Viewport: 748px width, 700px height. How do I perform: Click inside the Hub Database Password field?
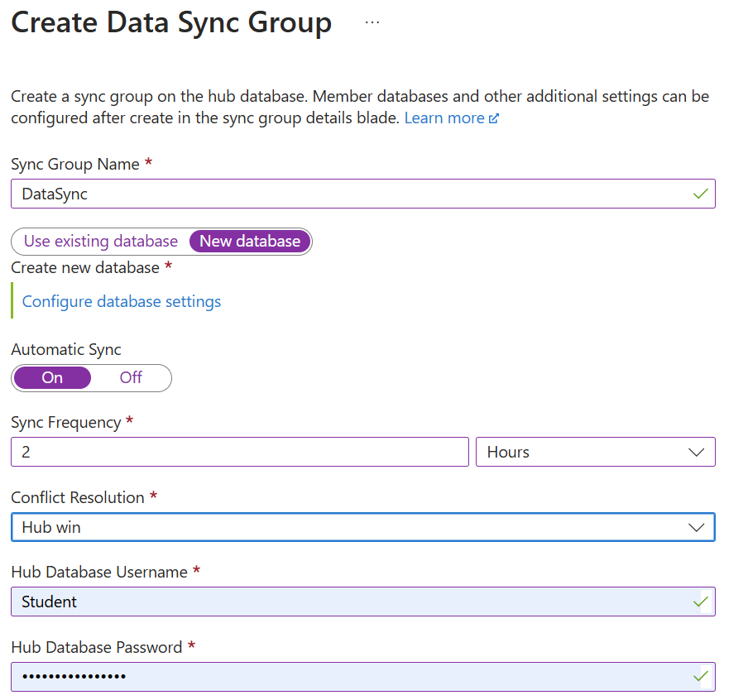point(331,676)
